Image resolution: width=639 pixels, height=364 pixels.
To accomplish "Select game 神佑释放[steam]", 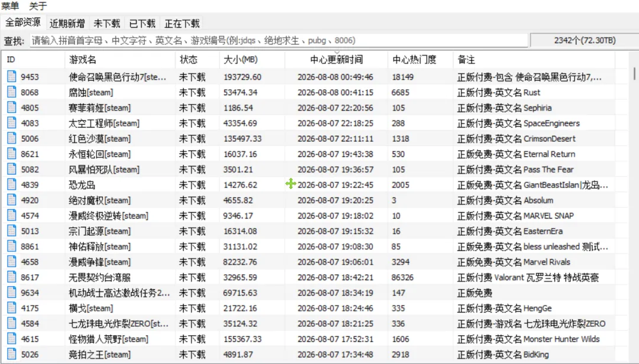I will tap(100, 247).
